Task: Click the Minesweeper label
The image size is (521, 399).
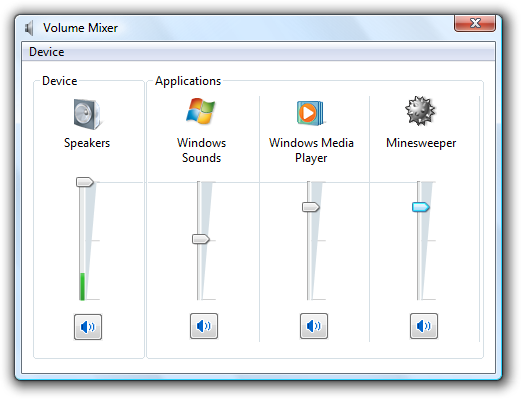Action: pyautogui.click(x=421, y=143)
